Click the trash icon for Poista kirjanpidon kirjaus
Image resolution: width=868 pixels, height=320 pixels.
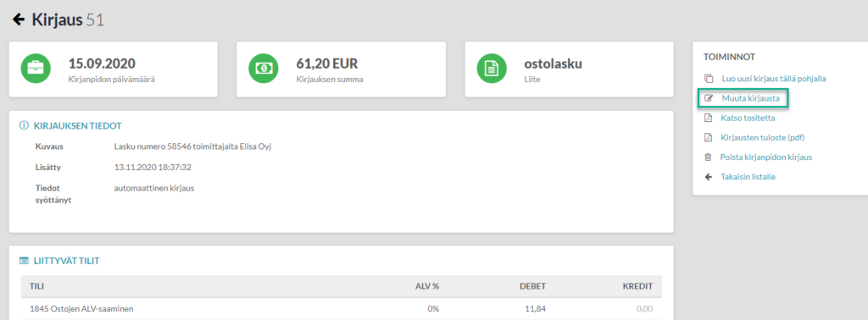pyautogui.click(x=708, y=157)
